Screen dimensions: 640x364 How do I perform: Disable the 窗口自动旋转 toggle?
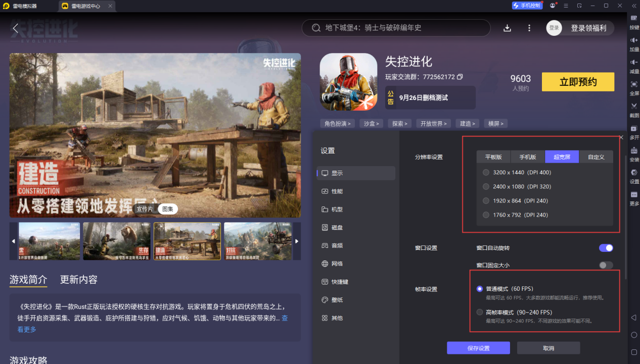click(606, 248)
